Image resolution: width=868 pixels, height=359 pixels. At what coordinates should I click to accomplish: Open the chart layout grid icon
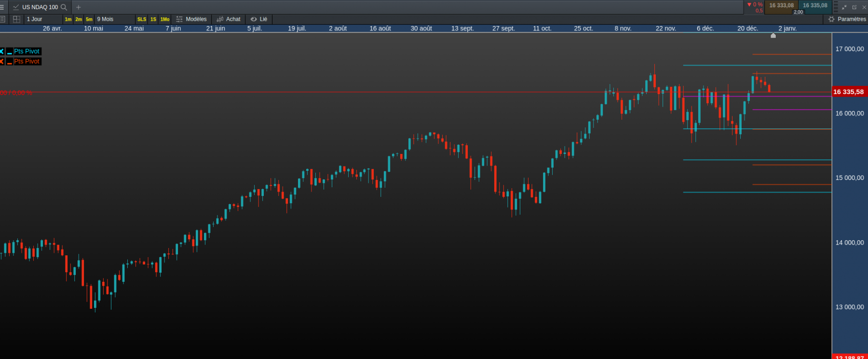[x=16, y=19]
